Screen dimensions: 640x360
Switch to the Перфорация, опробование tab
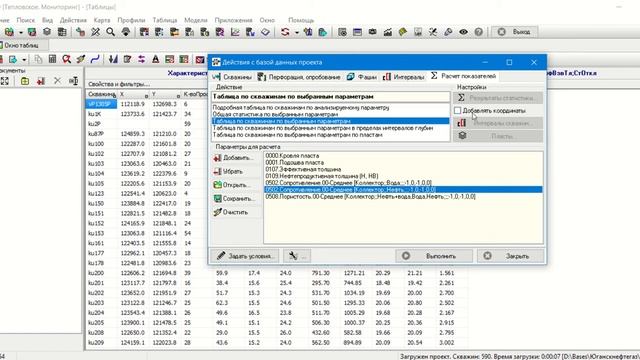point(299,77)
